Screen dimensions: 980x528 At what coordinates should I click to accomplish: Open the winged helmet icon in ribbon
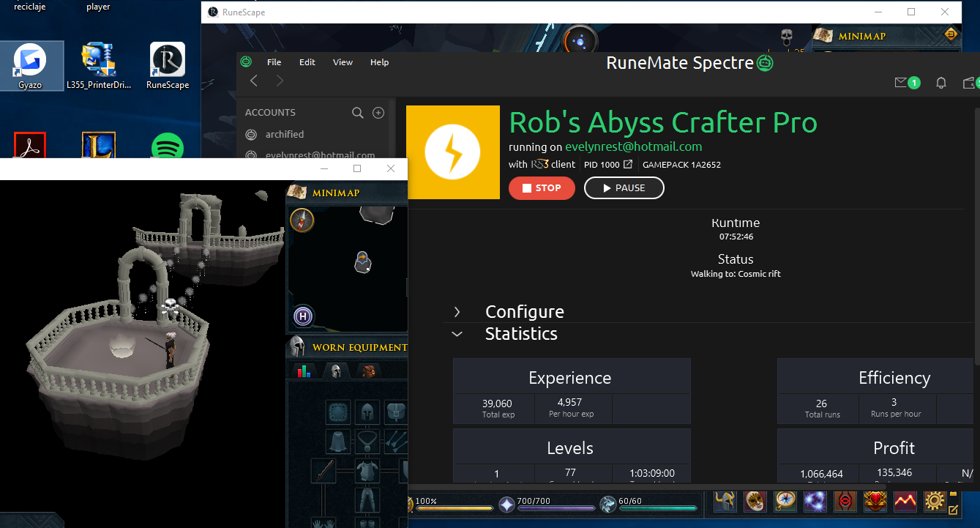click(725, 502)
